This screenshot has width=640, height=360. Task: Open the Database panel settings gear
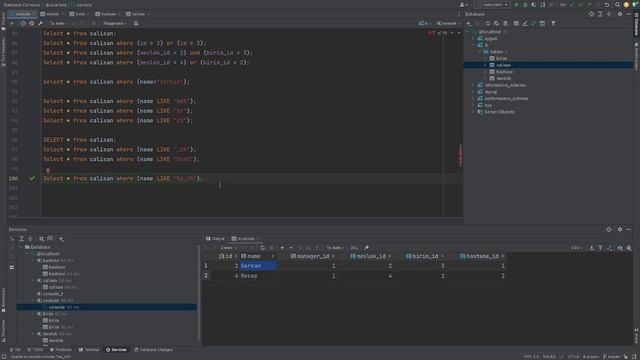click(620, 14)
